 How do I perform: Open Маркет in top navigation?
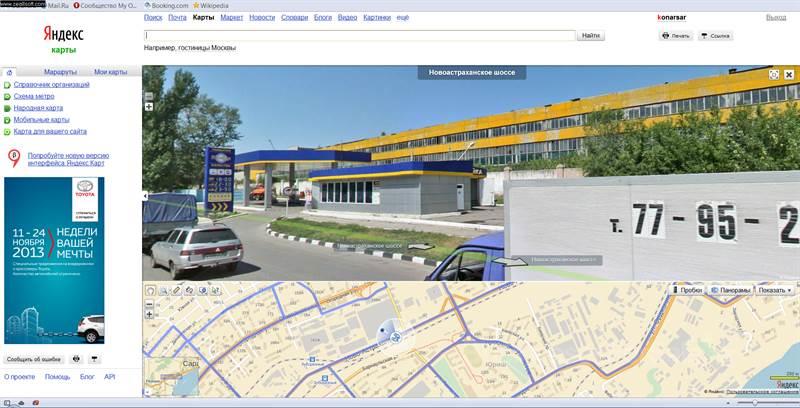click(x=232, y=17)
